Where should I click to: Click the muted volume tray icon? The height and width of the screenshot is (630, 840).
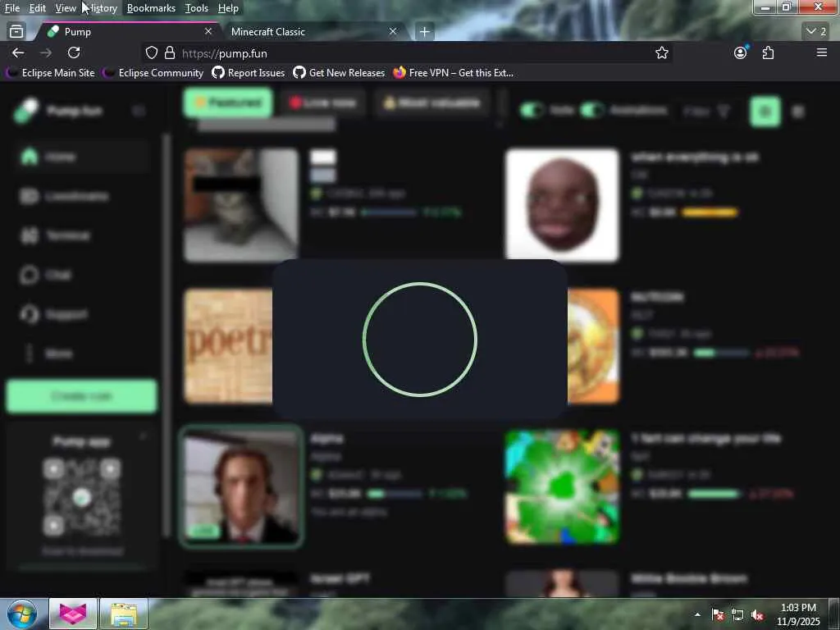(x=757, y=615)
